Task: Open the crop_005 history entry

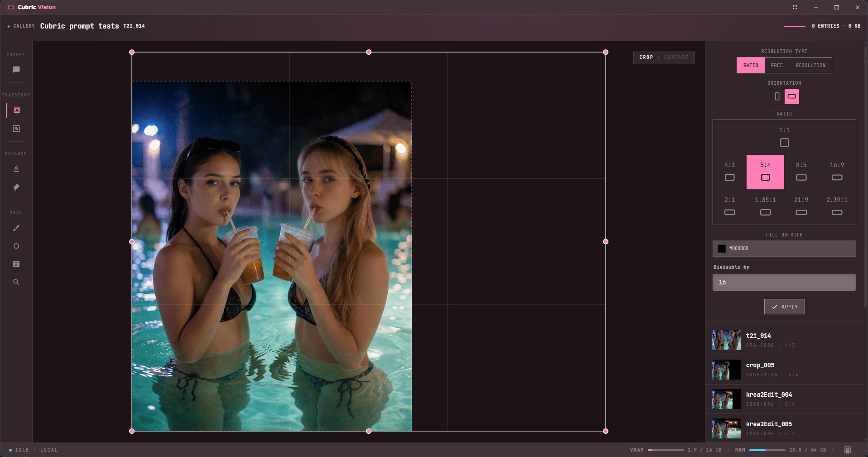Action: coord(784,370)
